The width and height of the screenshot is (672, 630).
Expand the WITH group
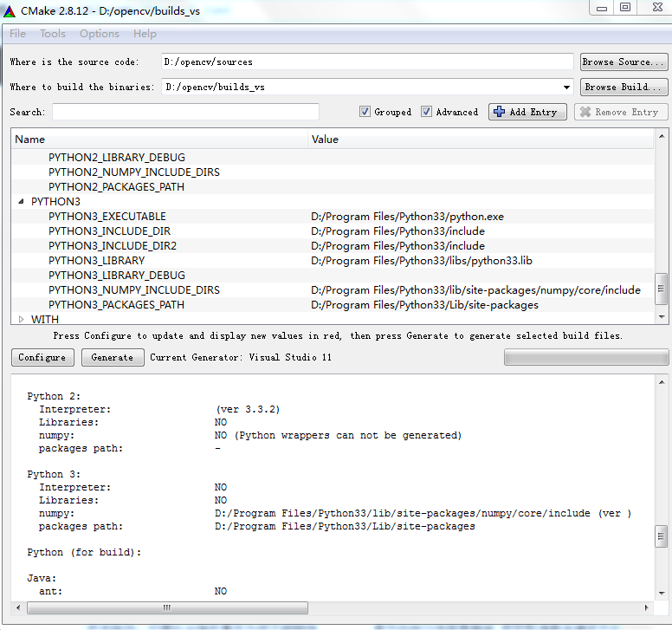[x=21, y=319]
